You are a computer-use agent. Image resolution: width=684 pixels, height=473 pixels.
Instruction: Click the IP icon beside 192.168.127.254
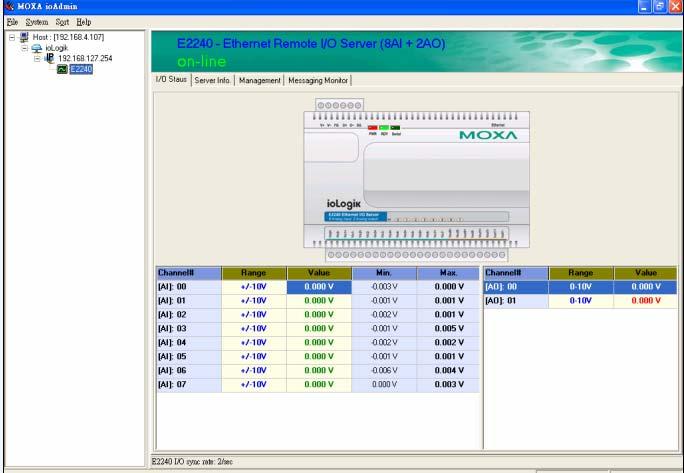click(x=50, y=58)
